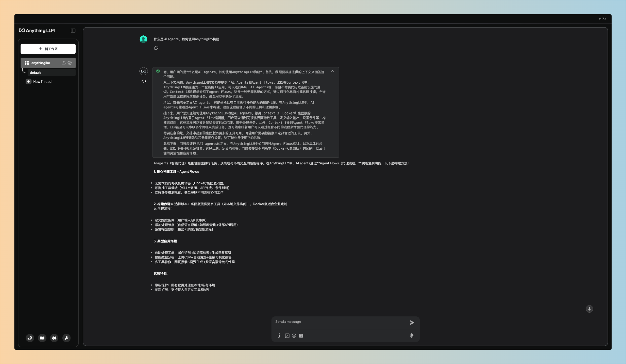Play the response with speaker icon
Viewport: 626px width, 364px height.
pos(144,81)
